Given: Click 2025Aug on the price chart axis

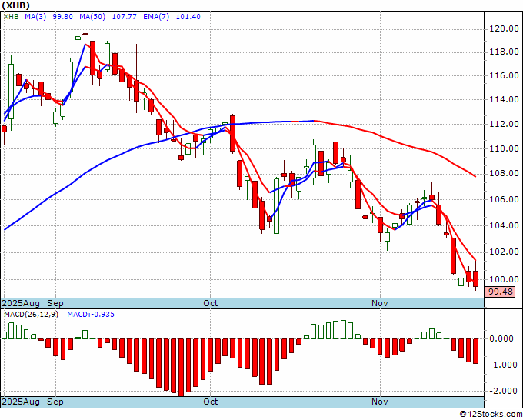Looking at the screenshot, I should point(21,303).
